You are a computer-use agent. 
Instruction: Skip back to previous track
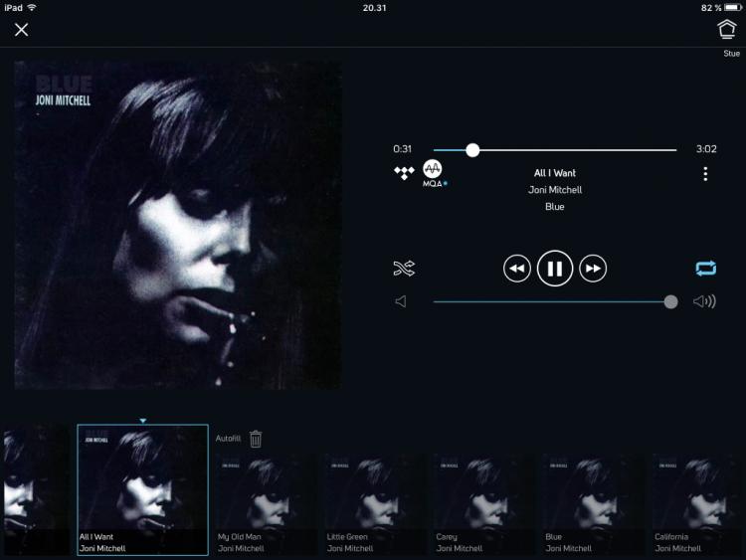point(517,269)
